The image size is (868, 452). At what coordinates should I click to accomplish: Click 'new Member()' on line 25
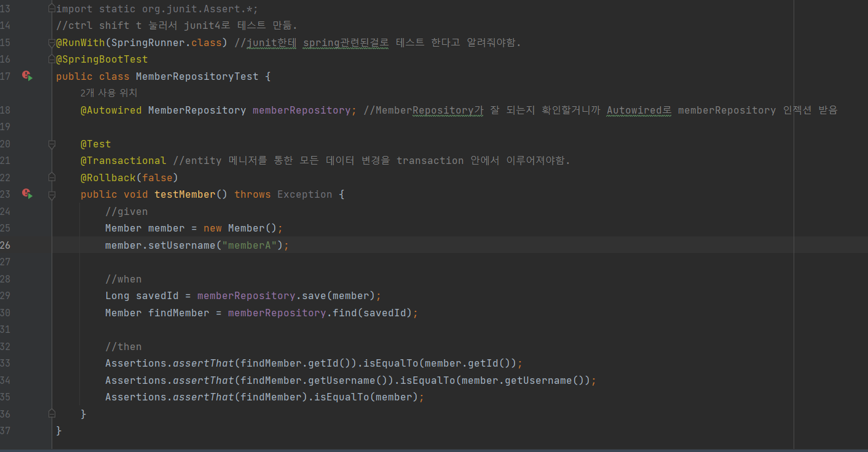tap(240, 228)
